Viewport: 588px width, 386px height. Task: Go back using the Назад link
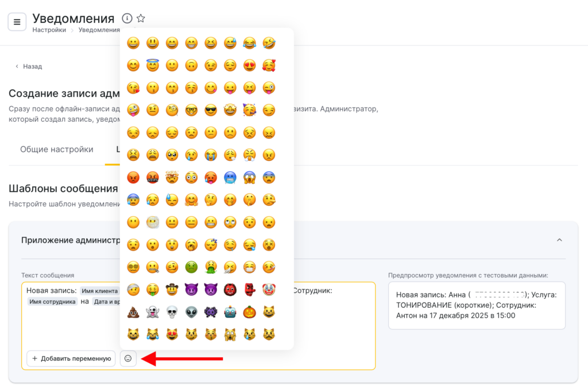29,67
